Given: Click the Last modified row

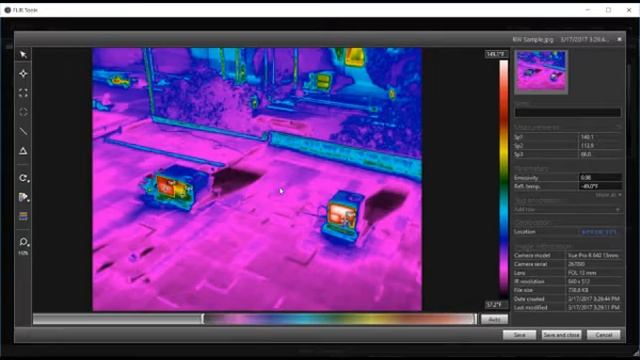Looking at the screenshot, I should click(568, 307).
